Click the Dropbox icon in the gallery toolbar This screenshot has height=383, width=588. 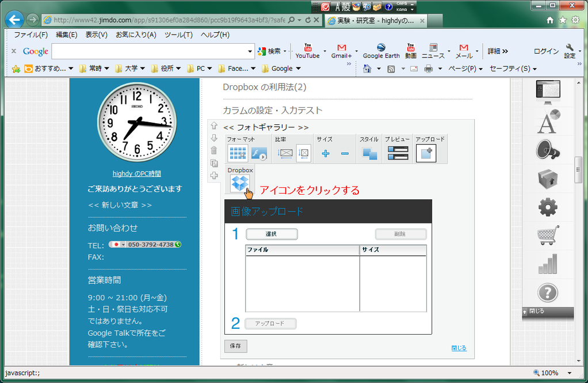(239, 183)
